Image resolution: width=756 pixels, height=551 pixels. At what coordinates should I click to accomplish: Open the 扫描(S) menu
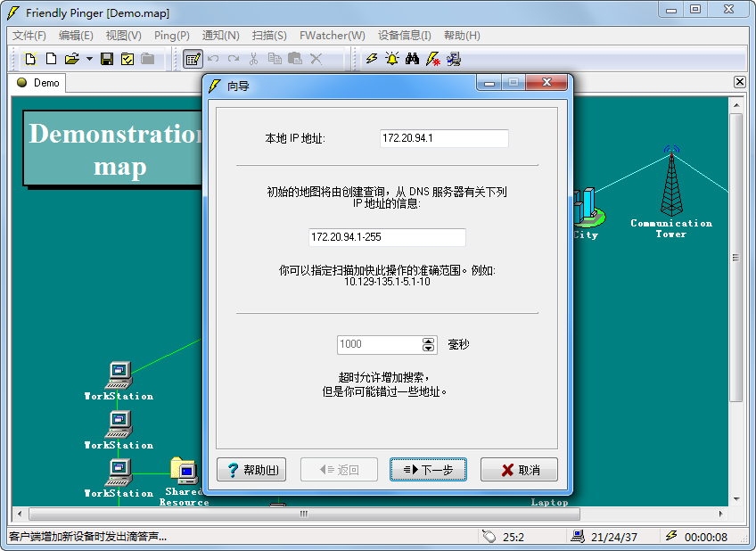(x=269, y=36)
